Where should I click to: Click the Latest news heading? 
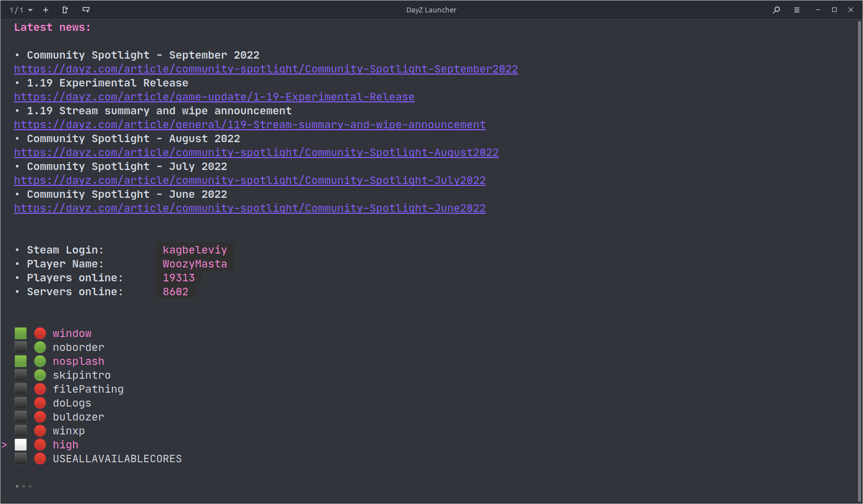[x=53, y=27]
